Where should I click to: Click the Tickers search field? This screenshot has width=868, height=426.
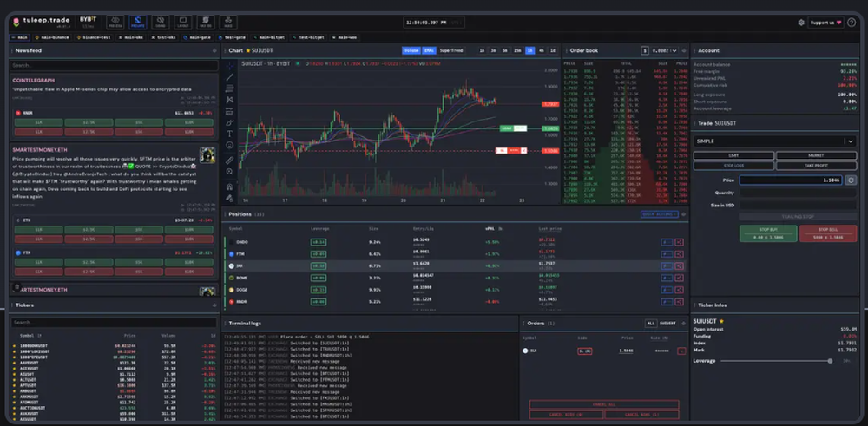(114, 322)
